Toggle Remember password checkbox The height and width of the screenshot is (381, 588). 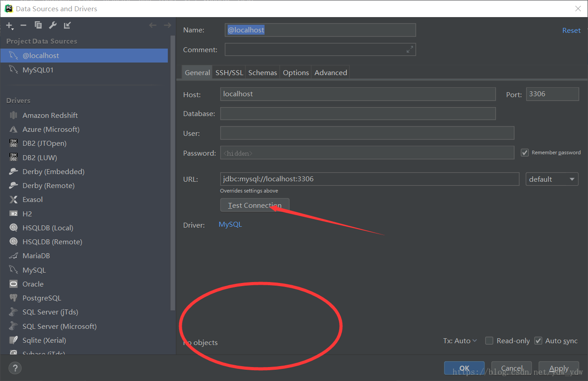(x=525, y=152)
